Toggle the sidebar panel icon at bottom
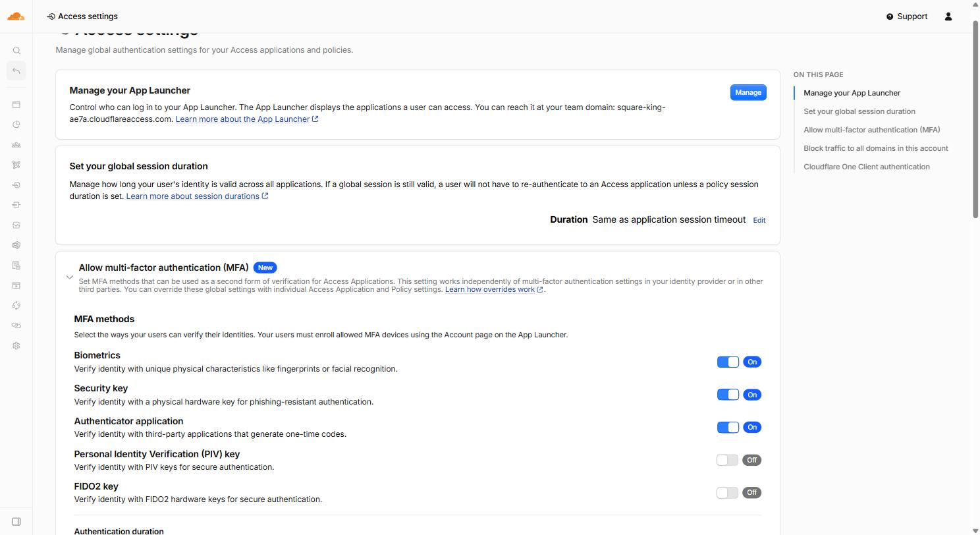This screenshot has width=980, height=535. point(16,522)
